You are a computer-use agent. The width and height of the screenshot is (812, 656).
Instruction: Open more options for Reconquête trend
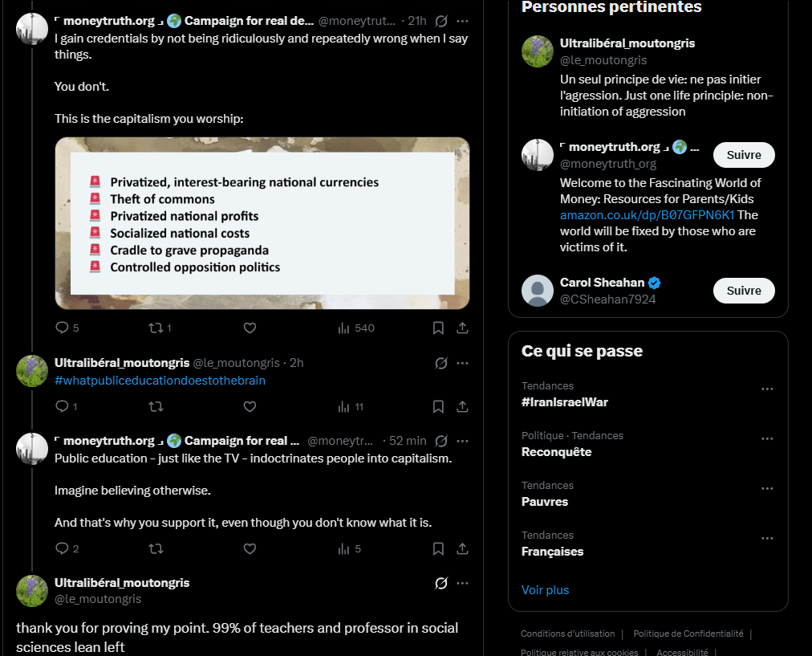pyautogui.click(x=767, y=439)
